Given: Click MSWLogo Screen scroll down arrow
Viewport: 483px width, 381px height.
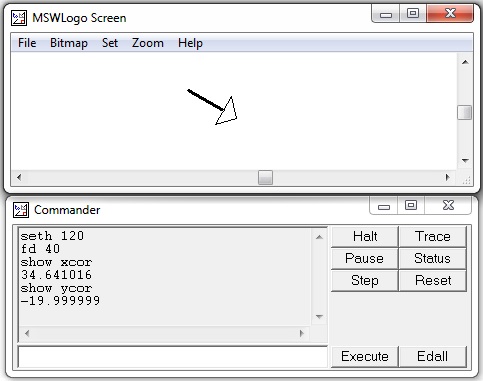Looking at the screenshot, I should (x=465, y=161).
